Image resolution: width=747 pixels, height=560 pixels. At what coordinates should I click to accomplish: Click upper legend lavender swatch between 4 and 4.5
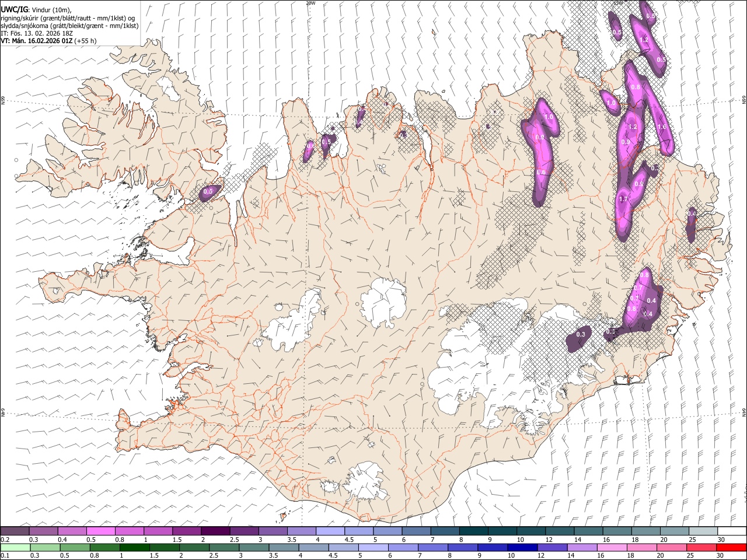pos(330,531)
